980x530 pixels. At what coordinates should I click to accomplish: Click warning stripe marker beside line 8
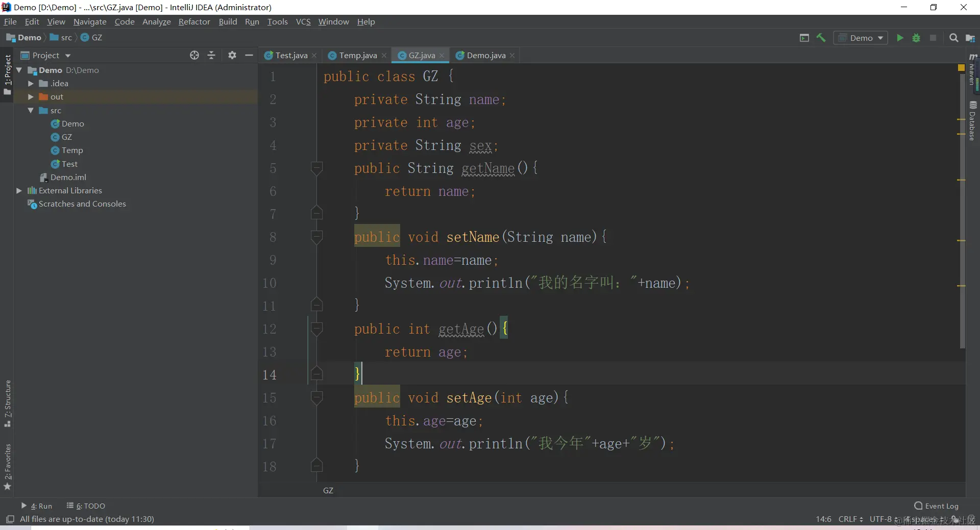(x=961, y=240)
